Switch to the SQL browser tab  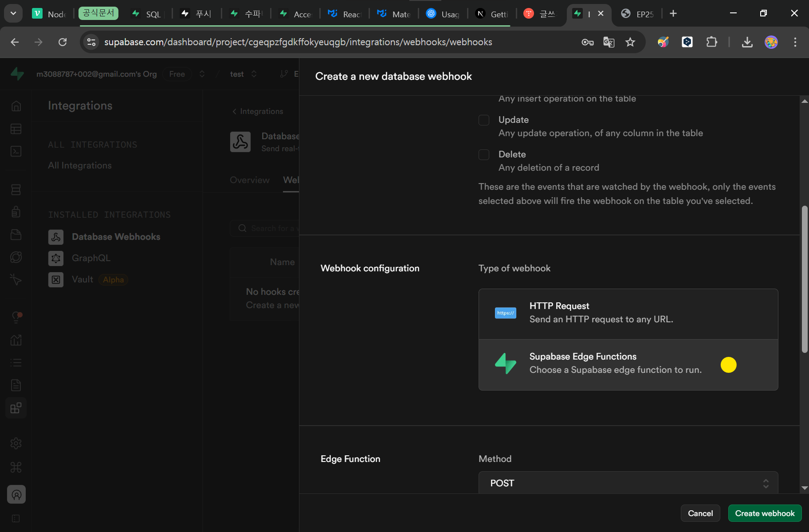(x=146, y=14)
